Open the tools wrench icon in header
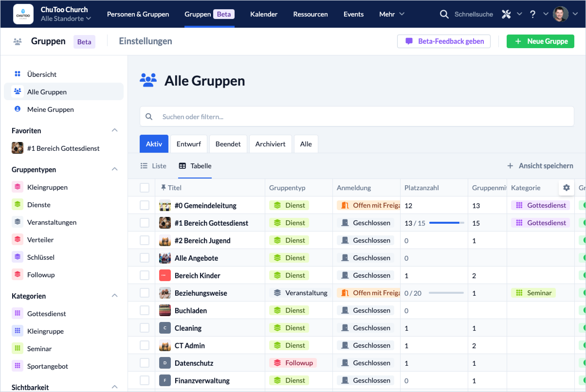The width and height of the screenshot is (586, 392). tap(506, 14)
